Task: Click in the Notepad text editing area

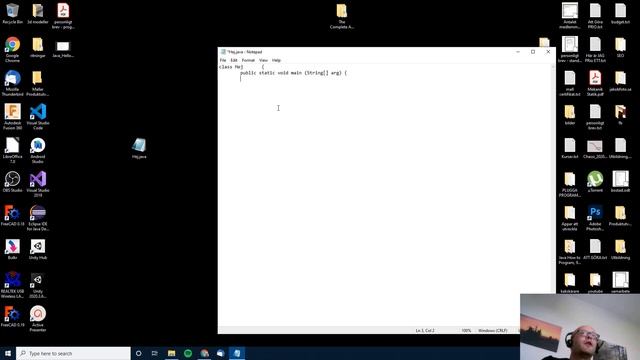Action: 384,195
